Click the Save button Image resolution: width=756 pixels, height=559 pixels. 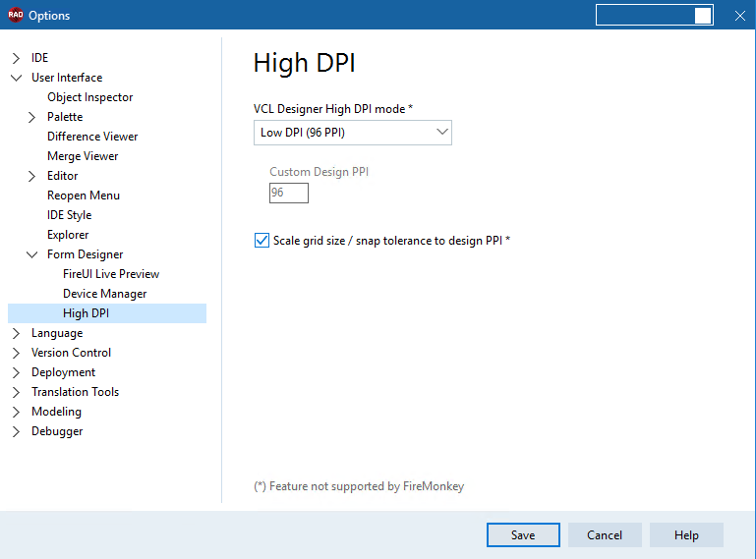(x=523, y=534)
